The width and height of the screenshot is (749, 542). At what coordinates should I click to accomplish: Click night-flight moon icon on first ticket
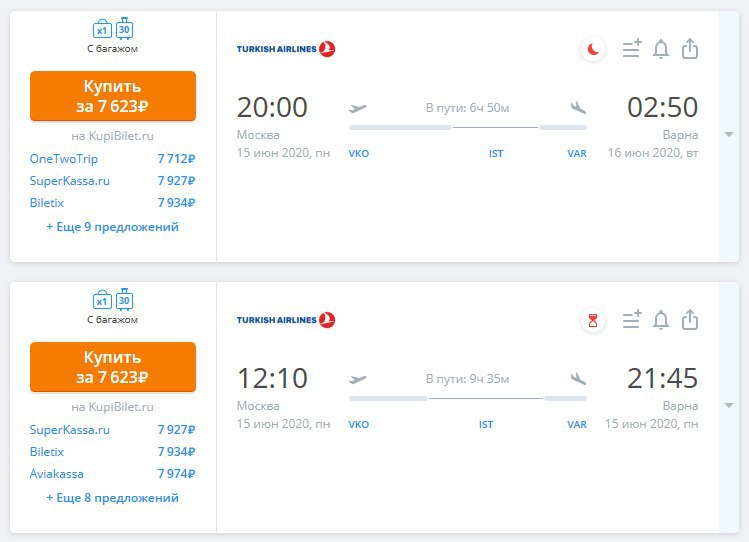click(593, 49)
